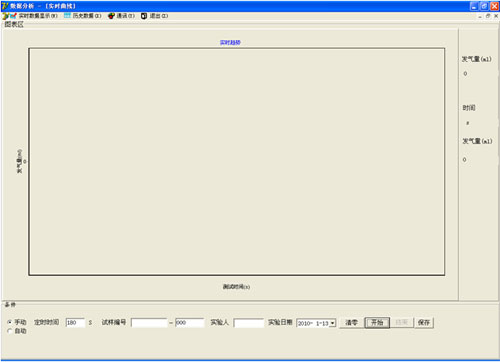Click the 开始 start button
The image size is (500, 362).
pyautogui.click(x=377, y=322)
